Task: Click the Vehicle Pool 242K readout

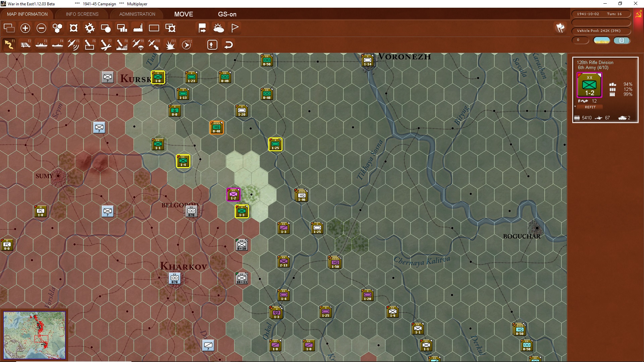Action: coord(600,31)
